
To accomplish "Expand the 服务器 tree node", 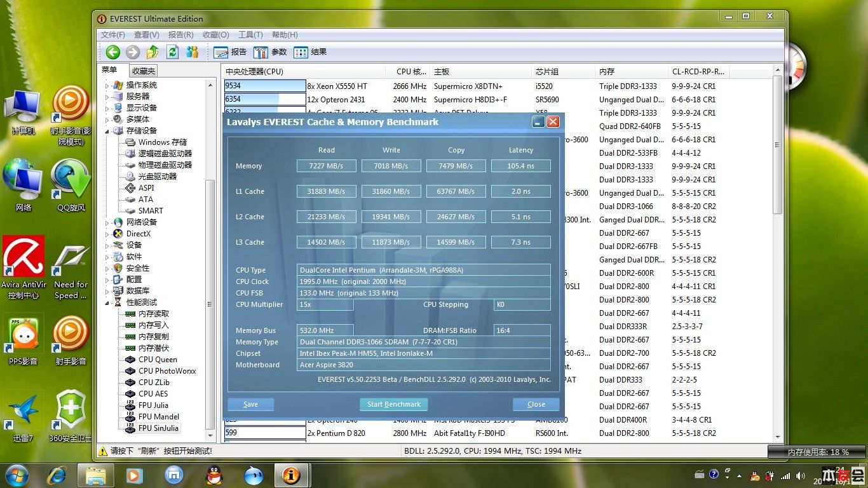I will [x=107, y=96].
